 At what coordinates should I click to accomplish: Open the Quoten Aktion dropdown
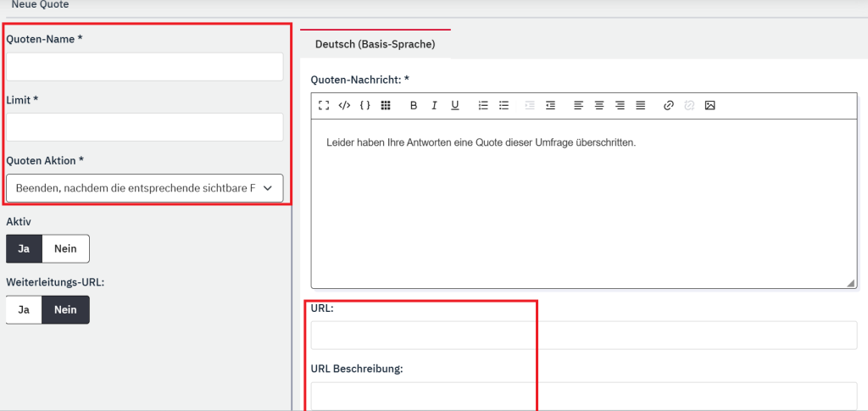[x=144, y=188]
